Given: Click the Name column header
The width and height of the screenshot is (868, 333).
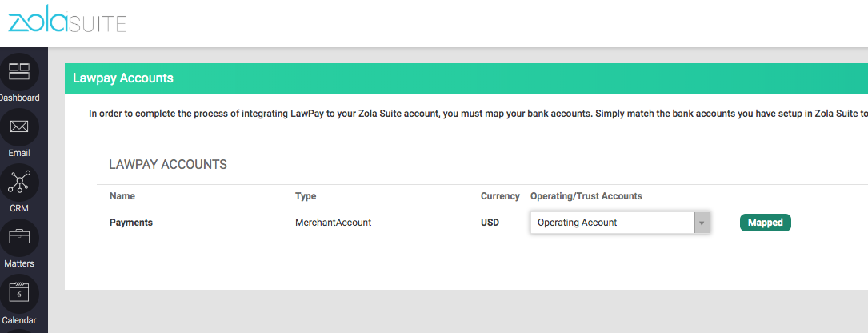Looking at the screenshot, I should pos(122,196).
